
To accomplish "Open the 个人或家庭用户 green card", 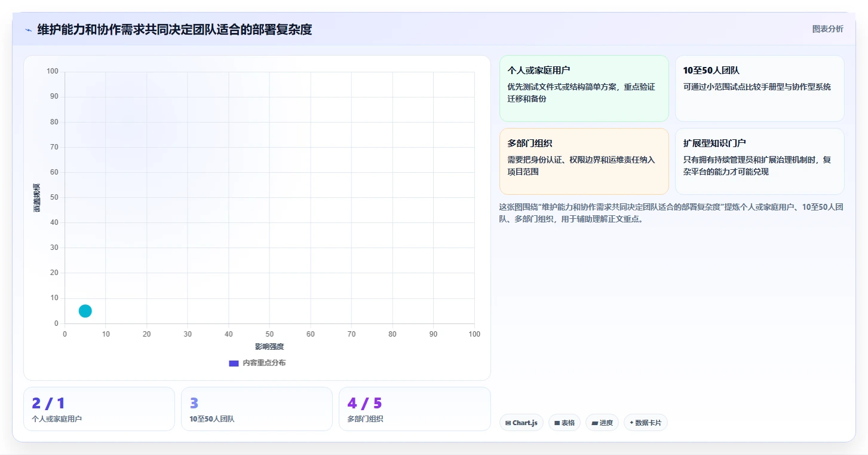I will pos(584,88).
